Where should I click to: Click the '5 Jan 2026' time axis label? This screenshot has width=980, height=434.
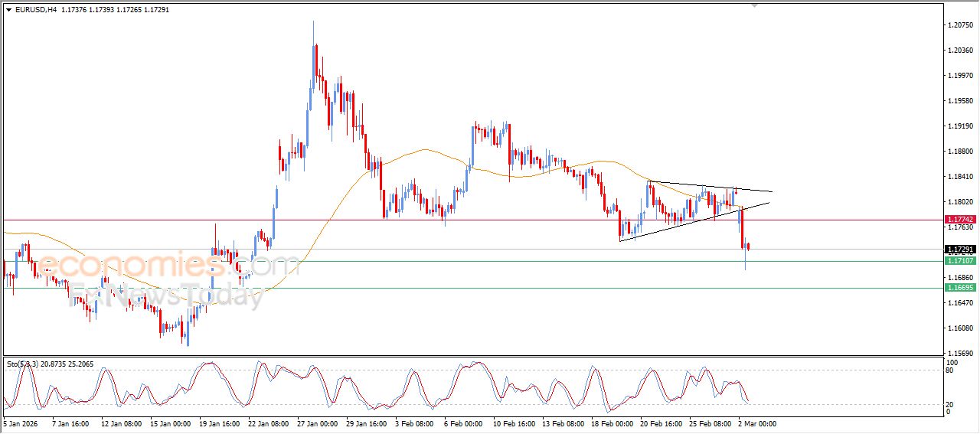[23, 423]
